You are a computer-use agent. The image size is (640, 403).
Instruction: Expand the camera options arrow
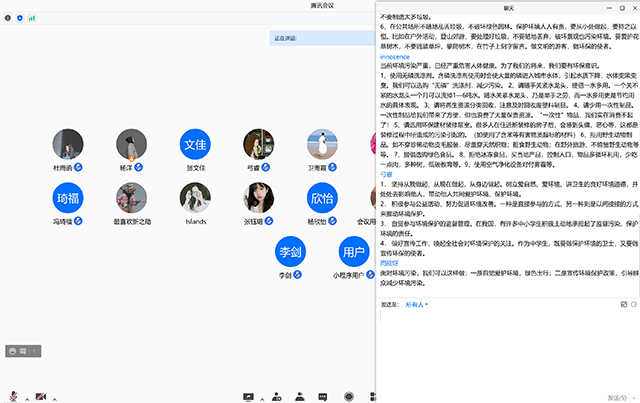pyautogui.click(x=53, y=397)
